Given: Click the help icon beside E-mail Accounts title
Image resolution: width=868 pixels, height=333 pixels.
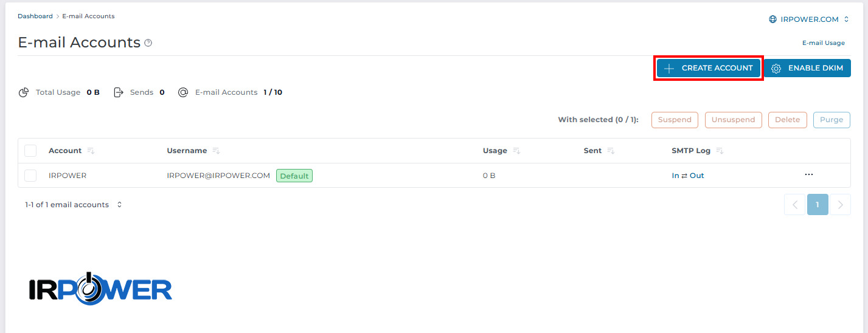Looking at the screenshot, I should pyautogui.click(x=148, y=43).
